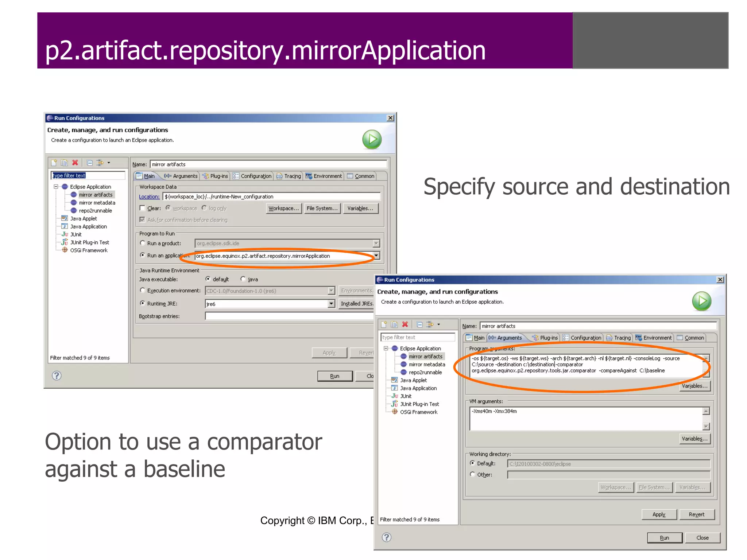Select Default working directory radio
747x560 pixels.
point(473,463)
